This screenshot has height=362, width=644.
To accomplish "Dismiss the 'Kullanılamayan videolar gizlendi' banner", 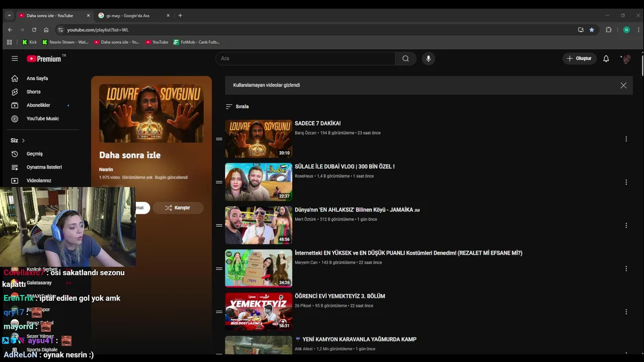I will [623, 85].
